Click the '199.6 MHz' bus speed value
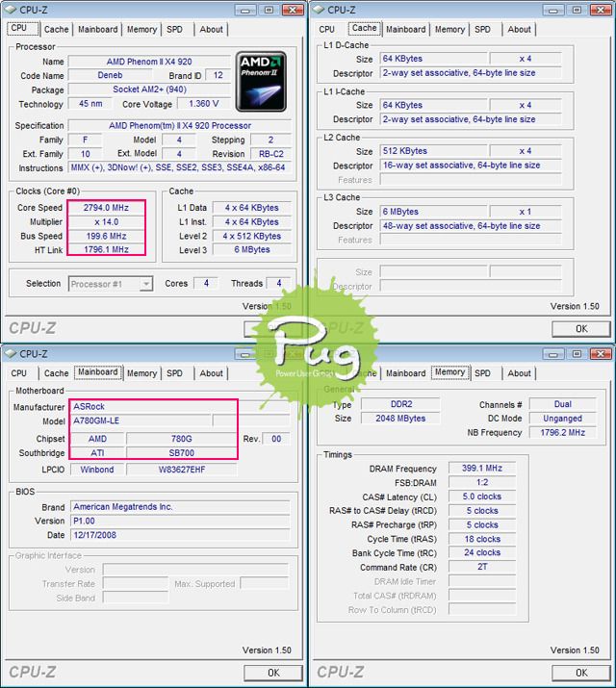Viewport: 616px width, 688px height. (x=106, y=236)
